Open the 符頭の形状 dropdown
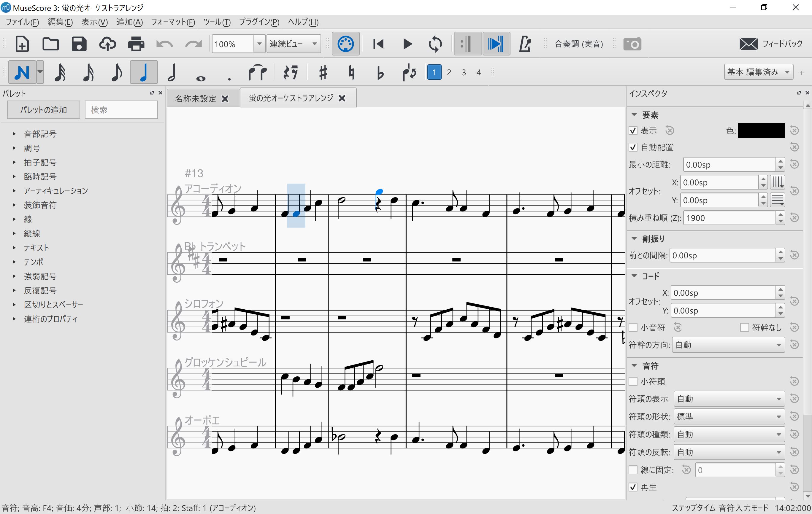 click(729, 417)
